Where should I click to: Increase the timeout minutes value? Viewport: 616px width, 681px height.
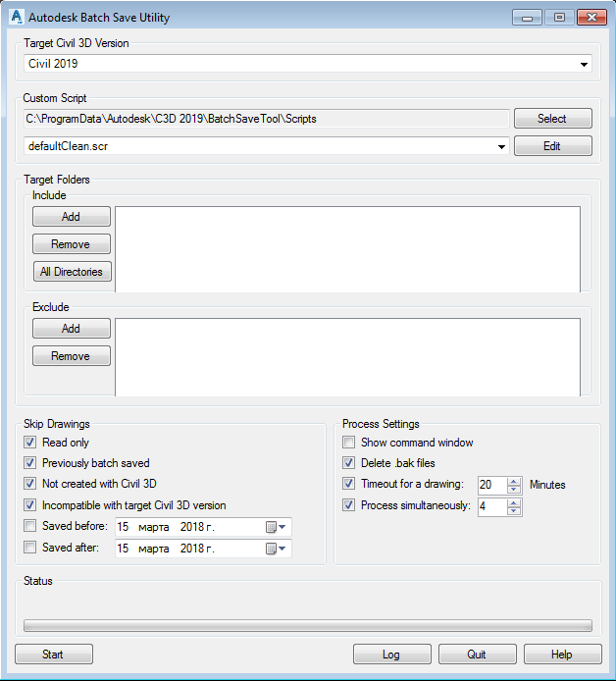[x=514, y=481]
